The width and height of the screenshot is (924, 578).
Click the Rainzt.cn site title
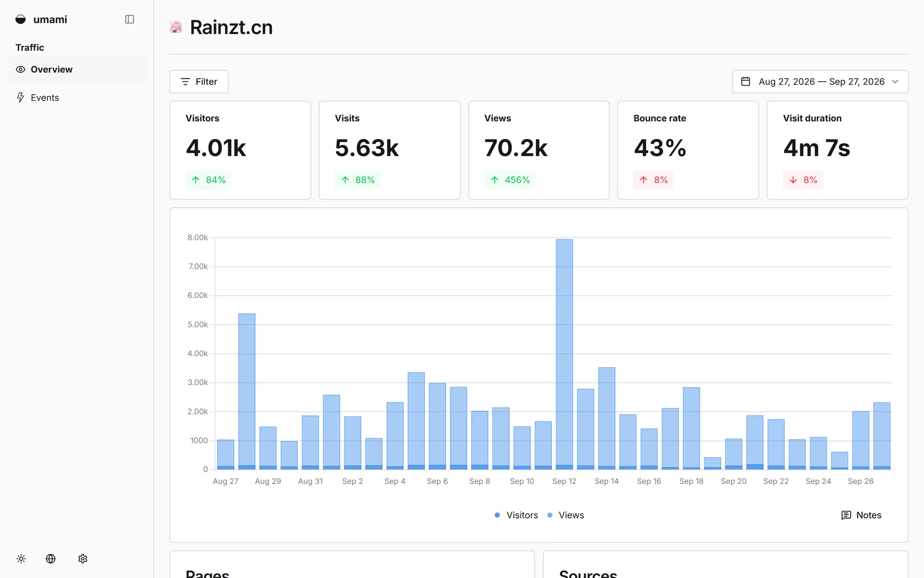pos(231,27)
